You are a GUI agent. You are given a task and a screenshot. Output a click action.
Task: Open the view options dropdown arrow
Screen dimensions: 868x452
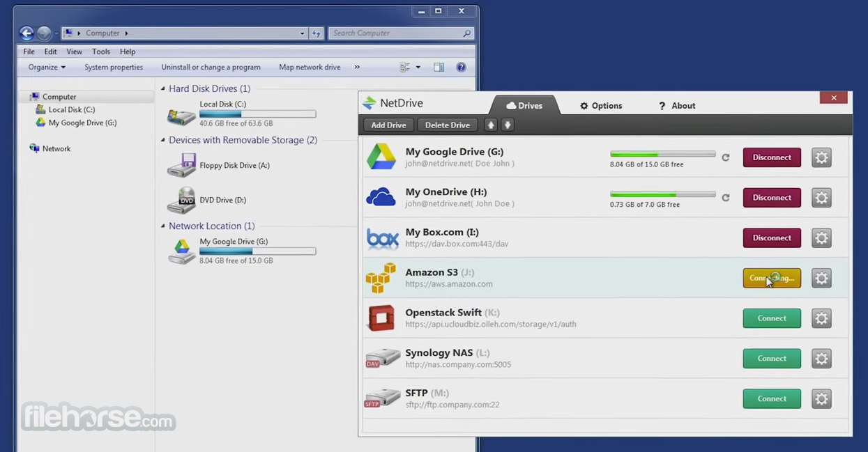pyautogui.click(x=418, y=68)
